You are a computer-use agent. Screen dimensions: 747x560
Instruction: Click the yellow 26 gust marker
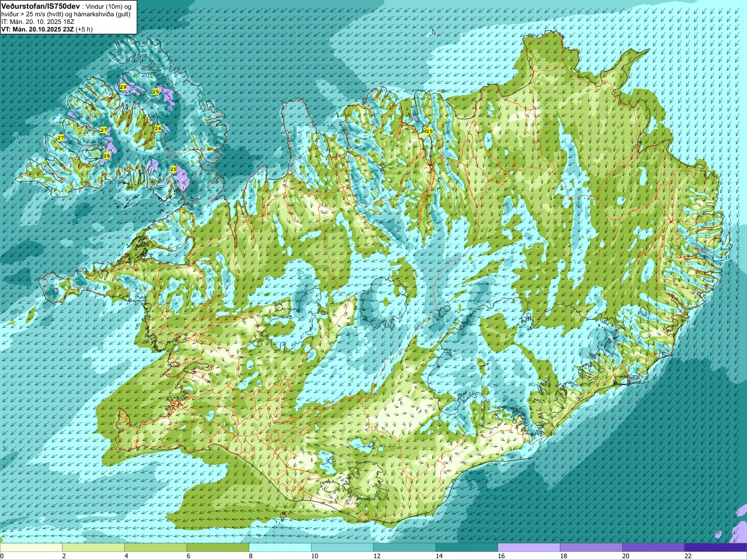pos(158,128)
